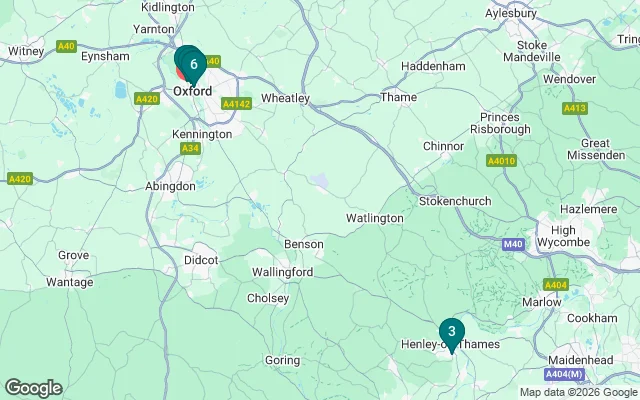The image size is (640, 400).
Task: Click the teal map pin numbered 6
Action: [x=193, y=65]
